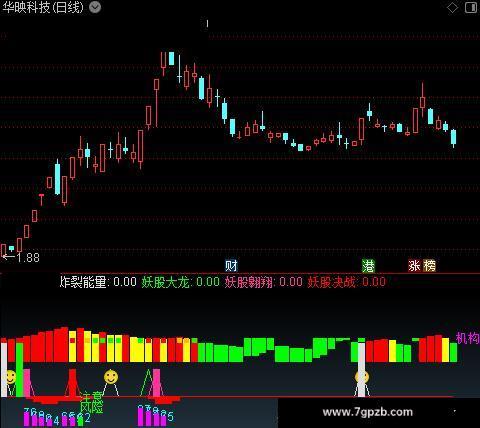Select the 华映科技(日线) chart title

(x=43, y=7)
